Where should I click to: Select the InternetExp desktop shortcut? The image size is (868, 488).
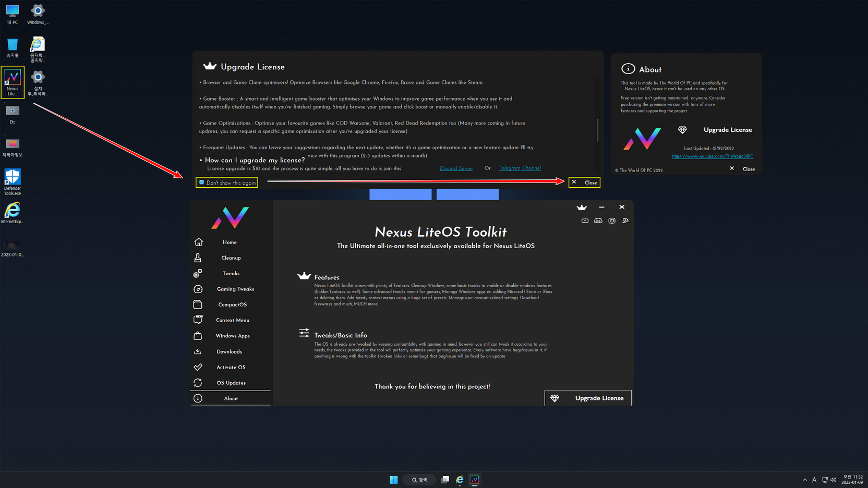(x=13, y=213)
